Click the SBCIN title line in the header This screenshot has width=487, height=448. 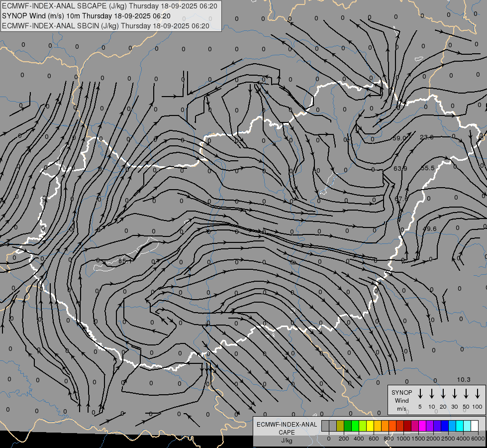tap(105, 26)
